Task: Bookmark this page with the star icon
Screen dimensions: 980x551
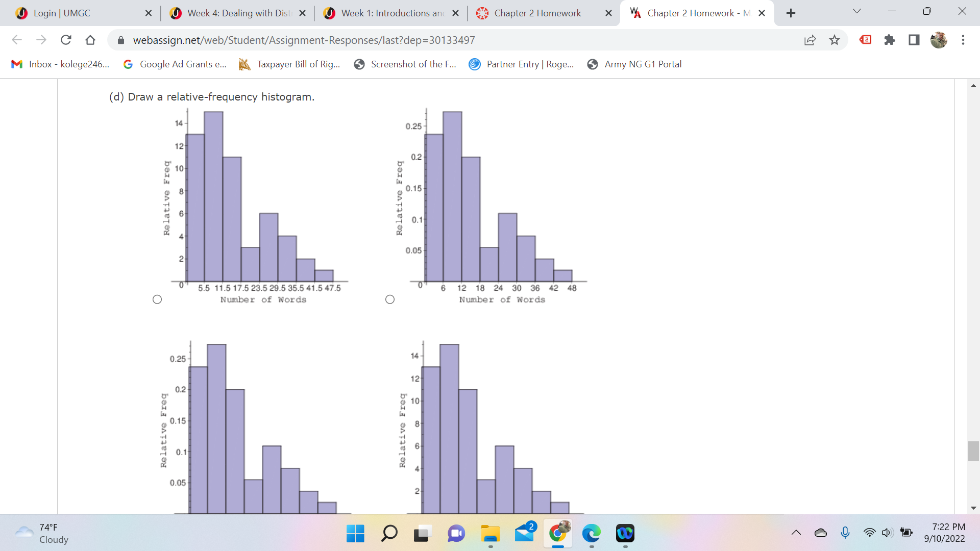Action: (x=835, y=40)
